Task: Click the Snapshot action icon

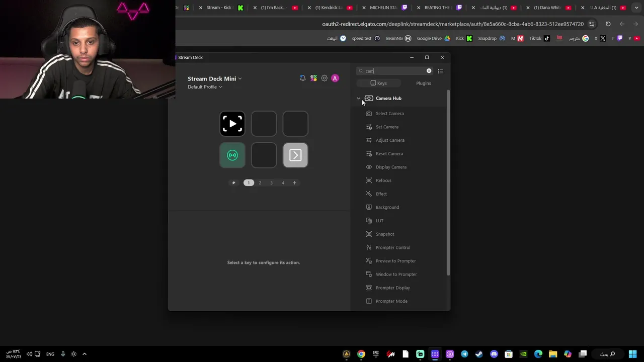Action: point(369,234)
